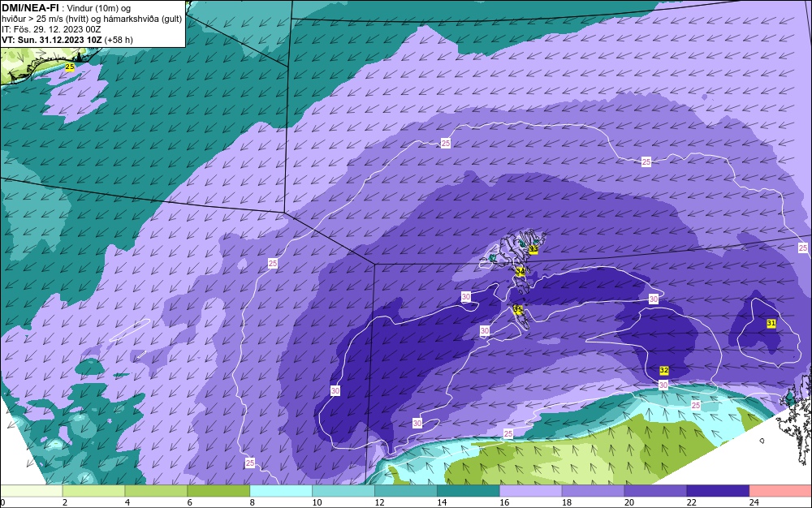Click the yellow 35 gust label

point(518,309)
